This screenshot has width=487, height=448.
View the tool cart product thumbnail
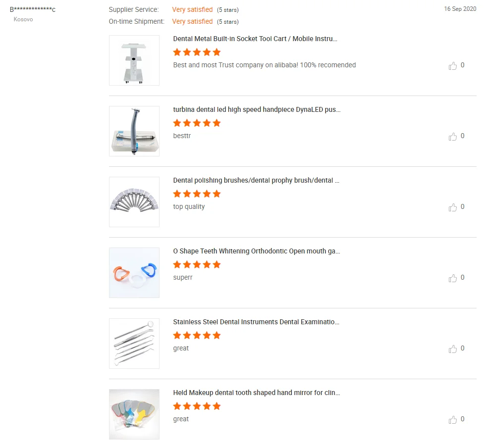[134, 60]
